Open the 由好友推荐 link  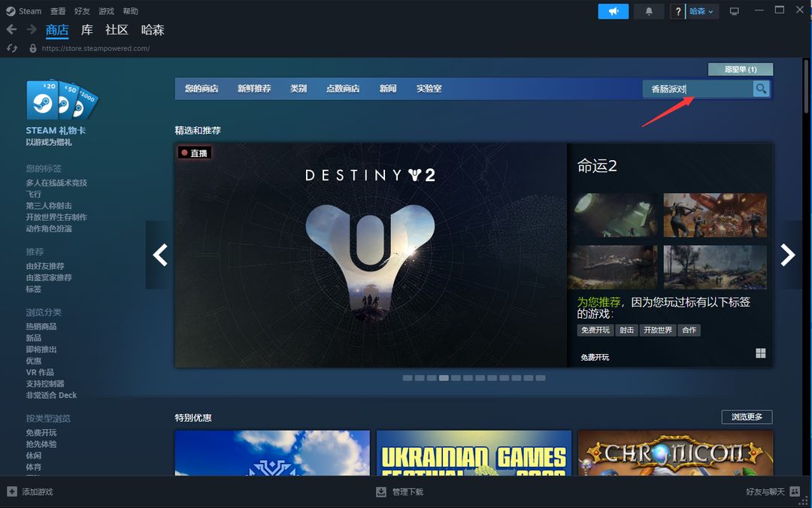[45, 266]
